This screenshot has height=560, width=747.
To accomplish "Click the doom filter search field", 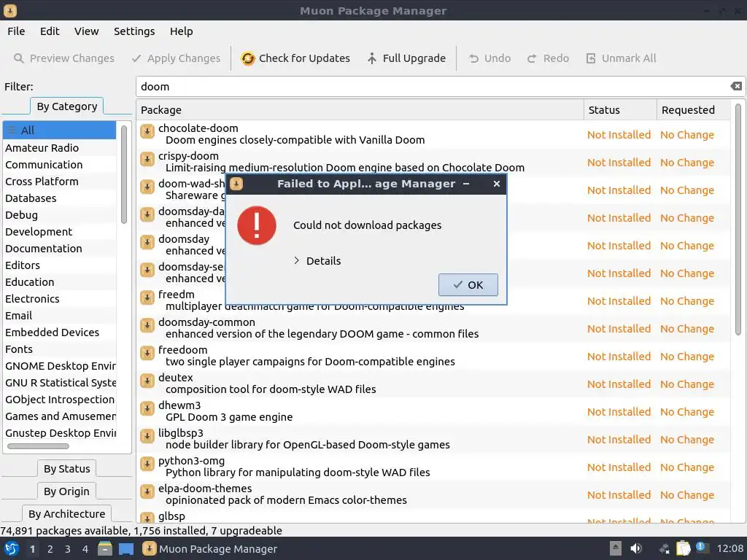I will [433, 86].
